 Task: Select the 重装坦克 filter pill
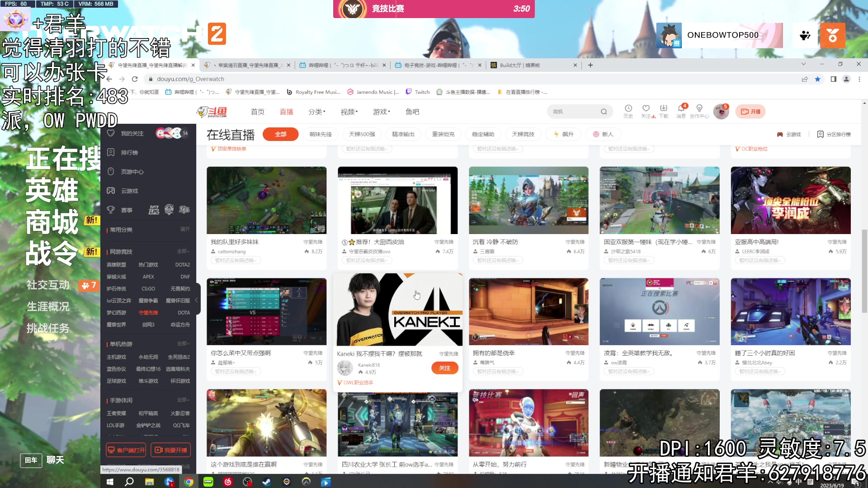443,134
